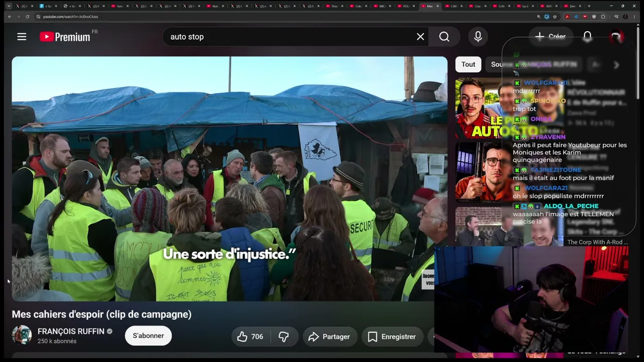The height and width of the screenshot is (362, 644).
Task: Close the 'Zen' tab
Action: coord(581,6)
